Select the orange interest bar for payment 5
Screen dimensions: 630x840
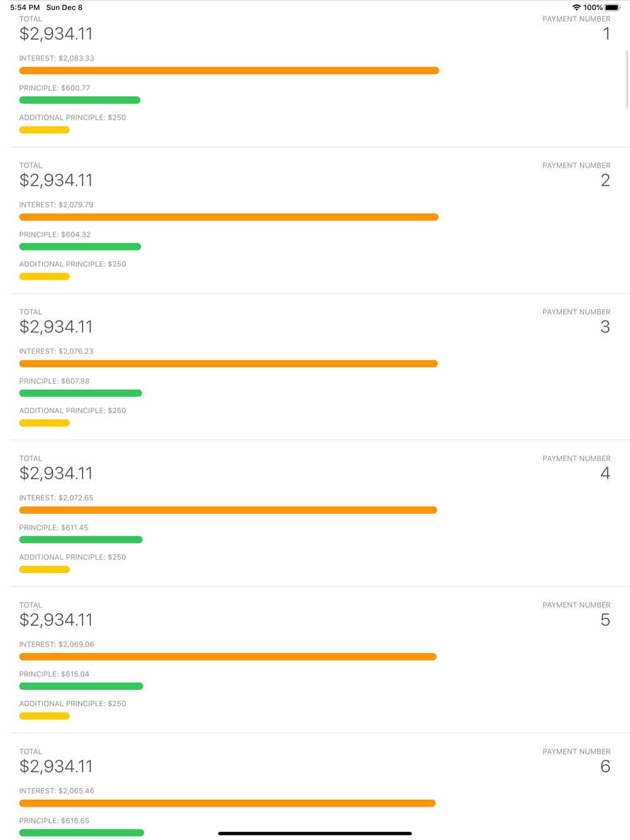(228, 657)
